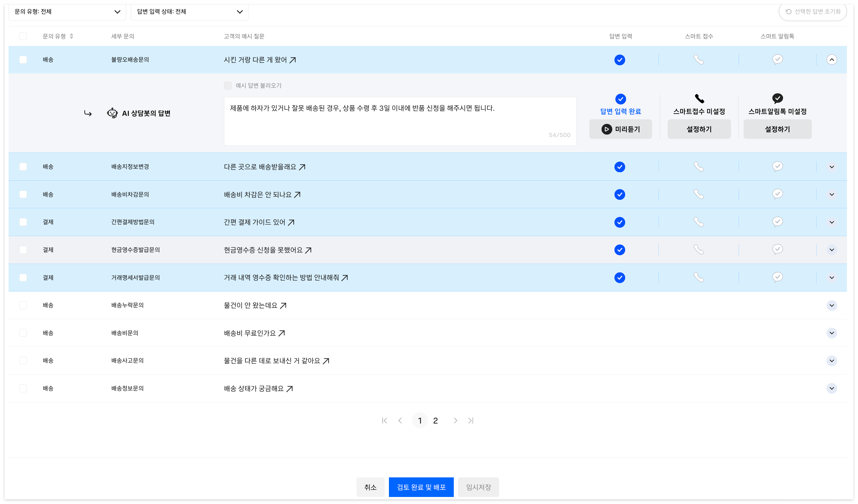Image resolution: width=858 pixels, height=504 pixels.
Task: Click arrow icon beside '물건이 안 왔는데요'
Action: 283,306
